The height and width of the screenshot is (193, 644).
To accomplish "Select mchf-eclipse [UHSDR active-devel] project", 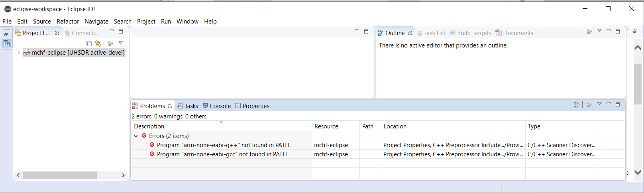I will click(74, 53).
